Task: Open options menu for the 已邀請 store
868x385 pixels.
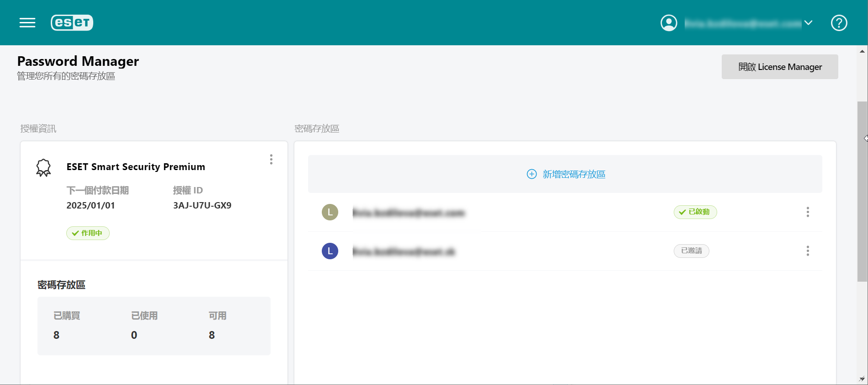Action: 808,251
